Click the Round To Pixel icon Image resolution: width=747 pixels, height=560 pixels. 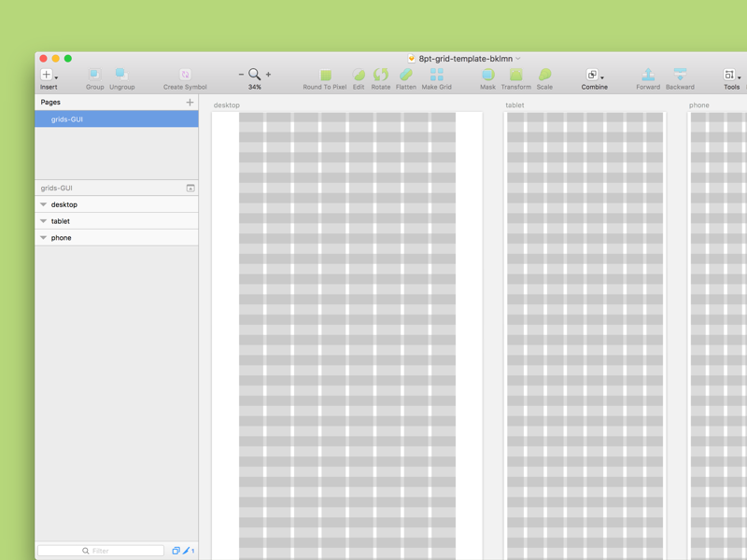point(325,75)
